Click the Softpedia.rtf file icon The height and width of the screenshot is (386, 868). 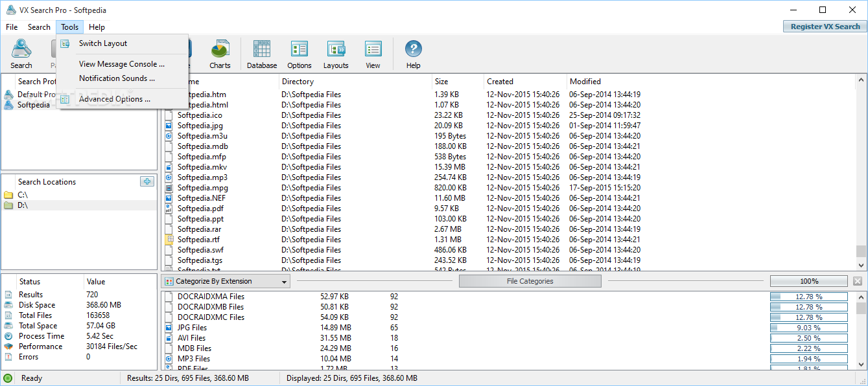coord(169,240)
